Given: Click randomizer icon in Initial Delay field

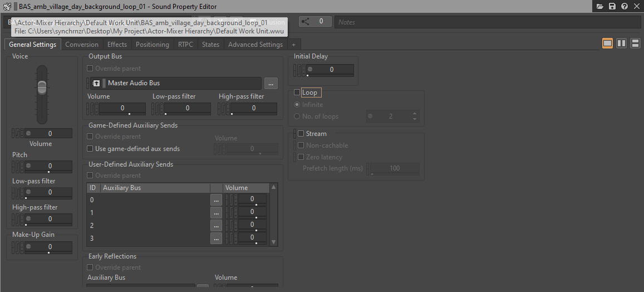Looking at the screenshot, I should pos(310,70).
